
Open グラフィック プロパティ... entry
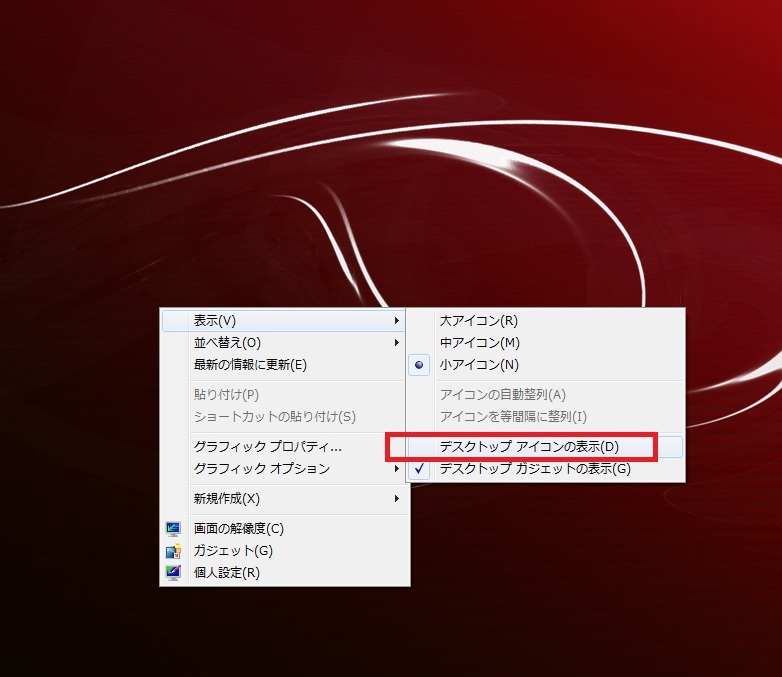(283, 447)
